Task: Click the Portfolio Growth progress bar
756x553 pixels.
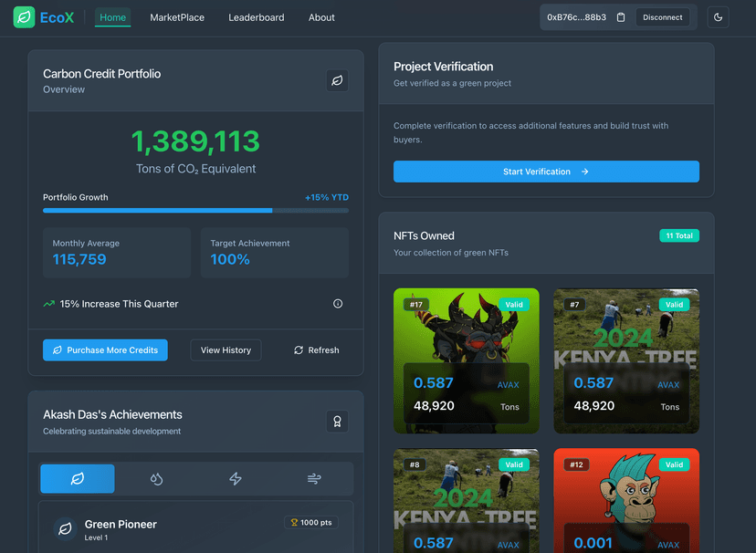Action: [x=195, y=210]
